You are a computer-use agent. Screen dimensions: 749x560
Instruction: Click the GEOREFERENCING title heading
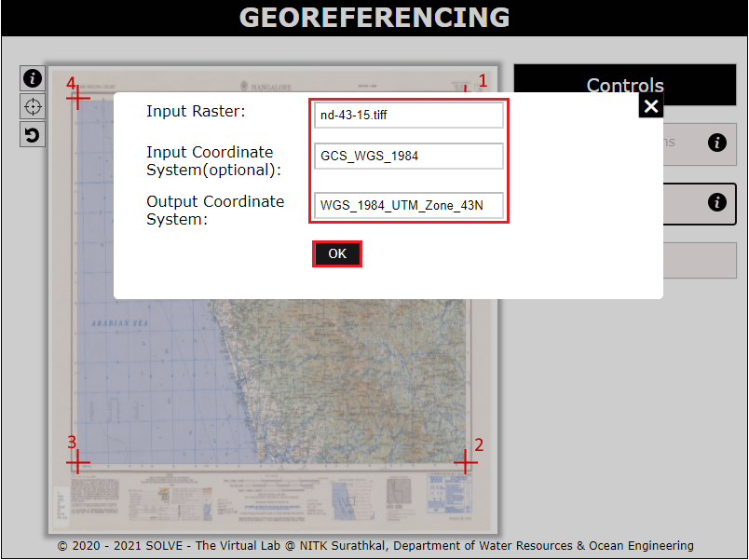[374, 18]
